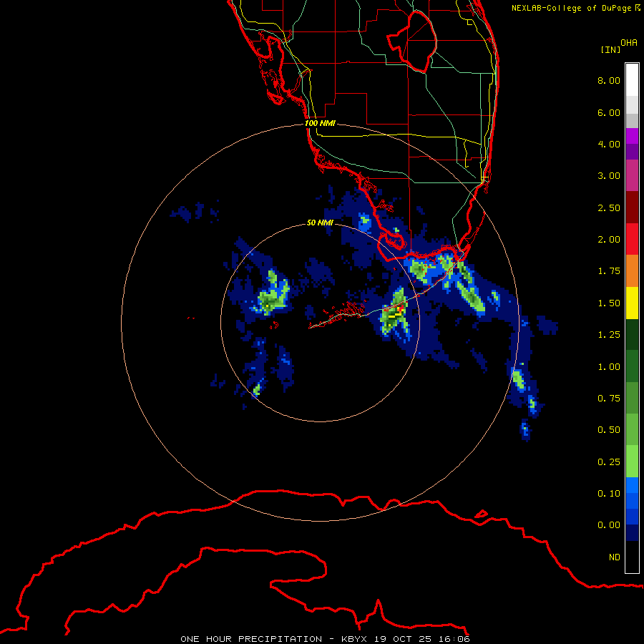Pick the dark red swatch beside 2.50
644x644 pixels.
point(632,208)
